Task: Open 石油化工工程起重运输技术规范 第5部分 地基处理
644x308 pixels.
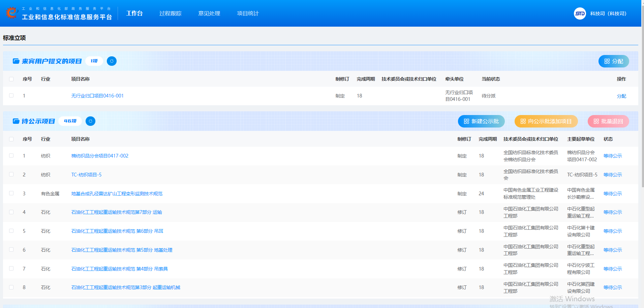Action: coord(122,250)
